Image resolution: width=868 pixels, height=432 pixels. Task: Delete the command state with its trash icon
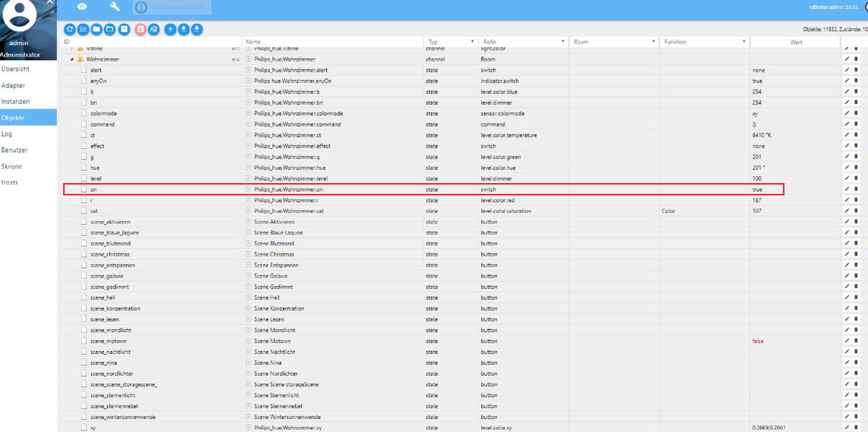pyautogui.click(x=857, y=124)
